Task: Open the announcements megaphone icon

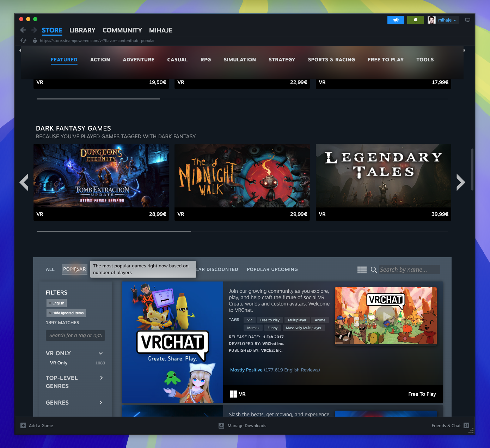Action: click(396, 20)
